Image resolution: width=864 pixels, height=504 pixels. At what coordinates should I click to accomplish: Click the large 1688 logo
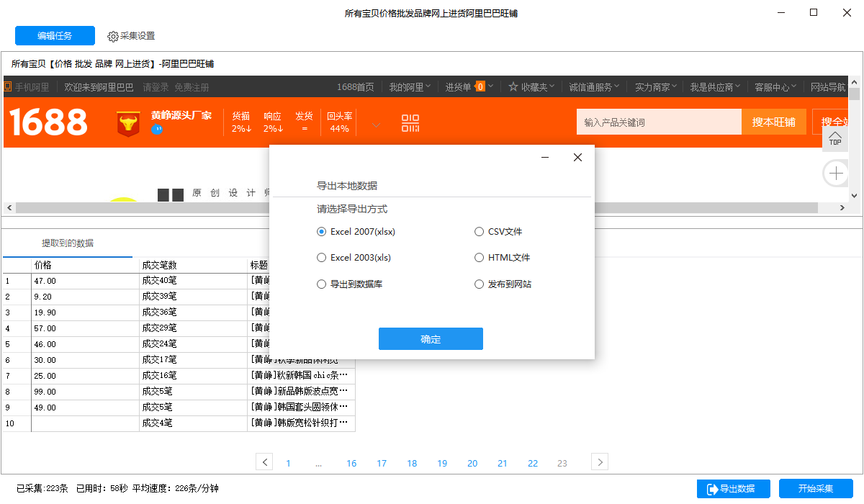(48, 122)
